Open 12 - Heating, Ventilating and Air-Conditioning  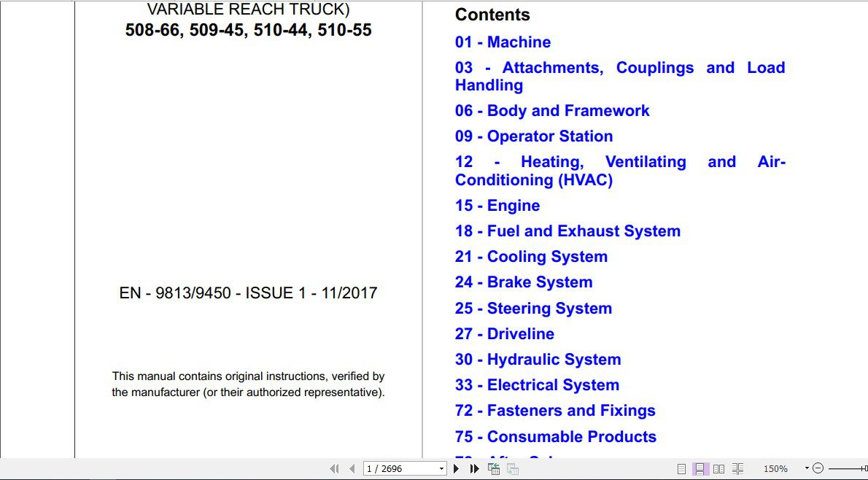click(620, 171)
